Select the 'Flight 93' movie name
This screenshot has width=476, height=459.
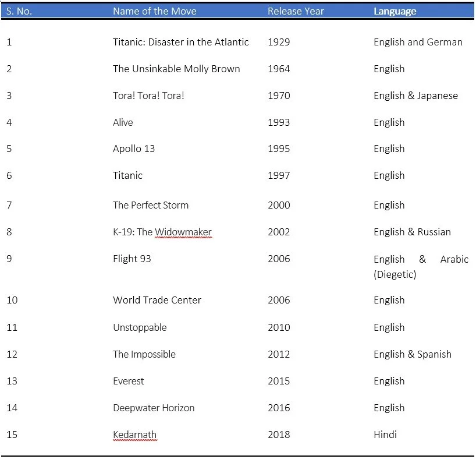[132, 259]
